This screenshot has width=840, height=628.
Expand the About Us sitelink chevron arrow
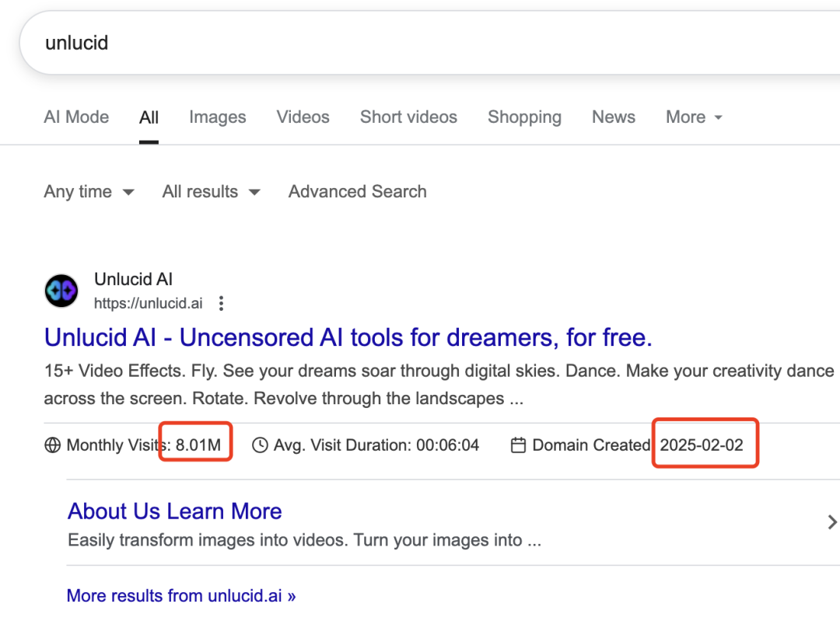click(832, 522)
